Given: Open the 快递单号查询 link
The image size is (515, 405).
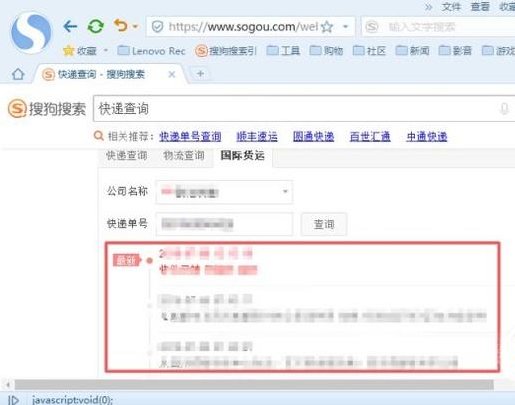Looking at the screenshot, I should (190, 136).
